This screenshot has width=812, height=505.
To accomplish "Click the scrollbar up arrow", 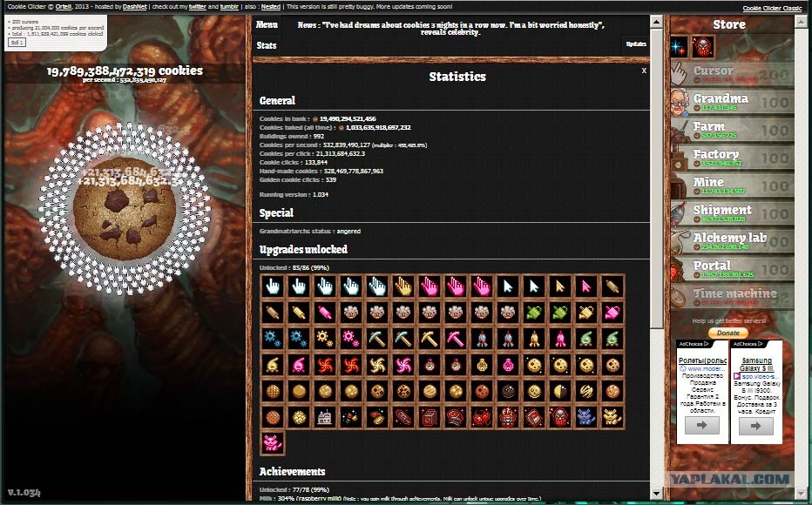I will tap(656, 21).
